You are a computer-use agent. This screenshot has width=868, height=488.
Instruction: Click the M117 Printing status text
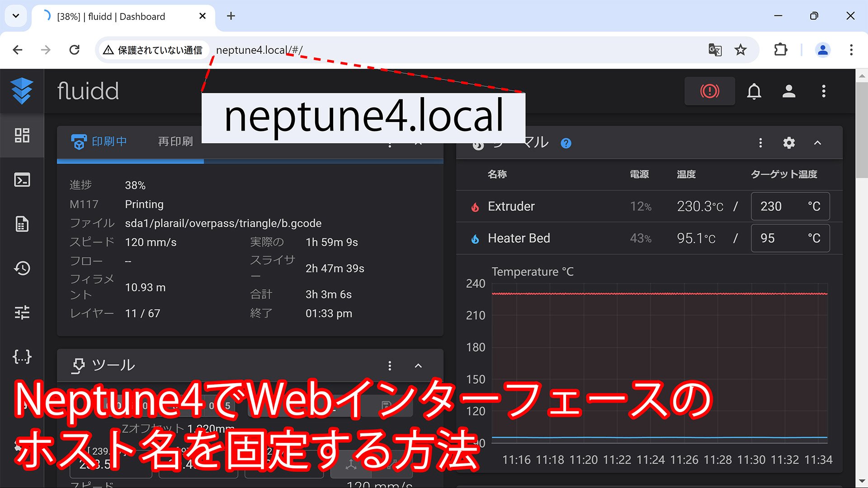pos(144,204)
